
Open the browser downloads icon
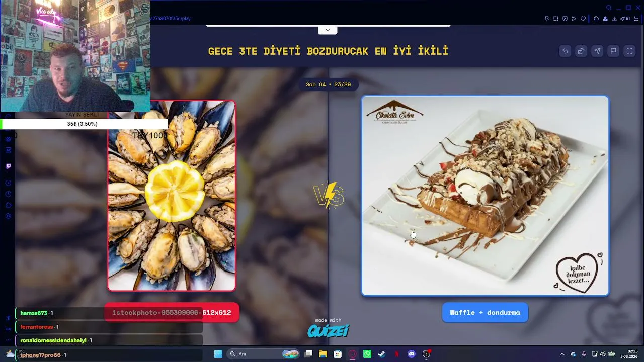[614, 19]
